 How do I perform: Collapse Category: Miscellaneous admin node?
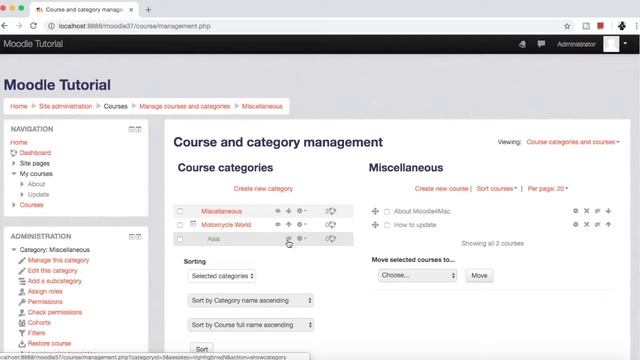coord(14,249)
